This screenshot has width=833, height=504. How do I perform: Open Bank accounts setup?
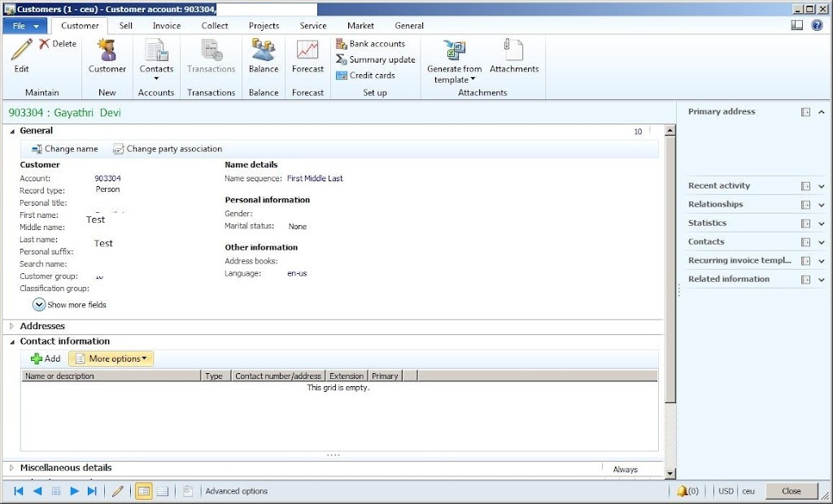point(371,44)
